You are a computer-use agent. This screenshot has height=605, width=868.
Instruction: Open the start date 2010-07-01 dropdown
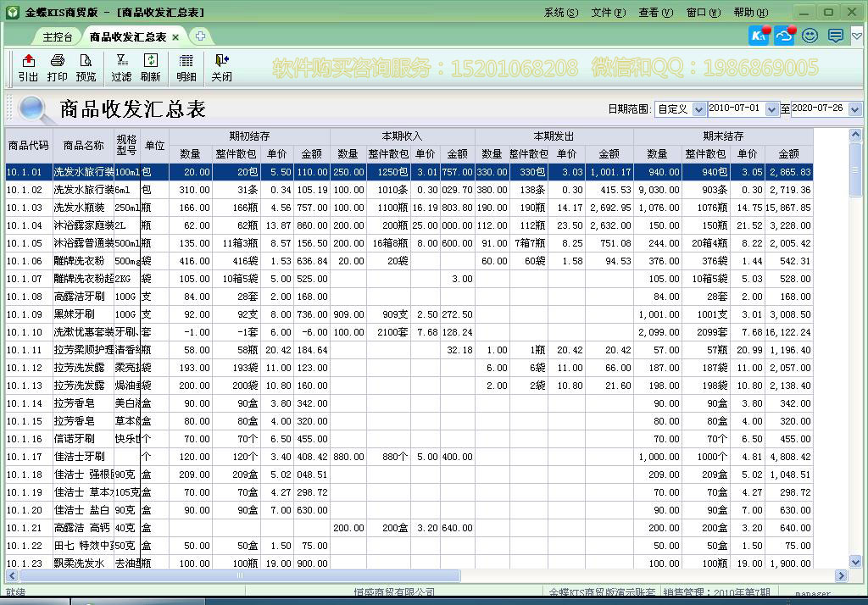[771, 109]
